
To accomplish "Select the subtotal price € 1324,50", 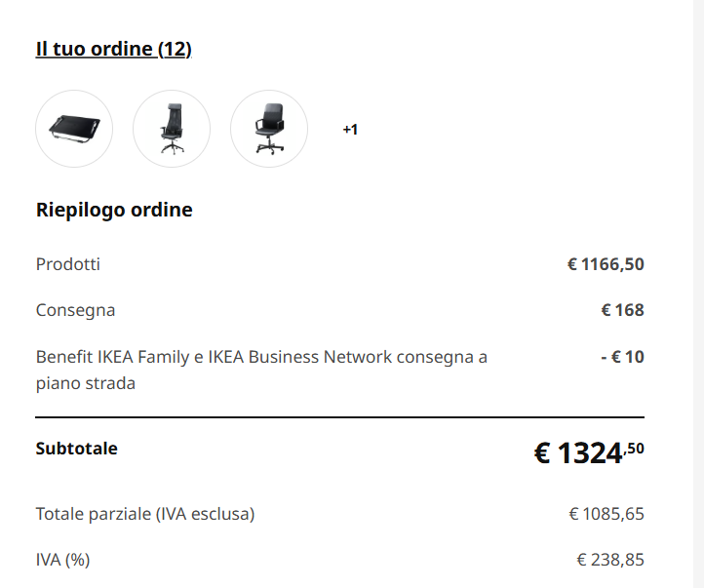I will (589, 452).
